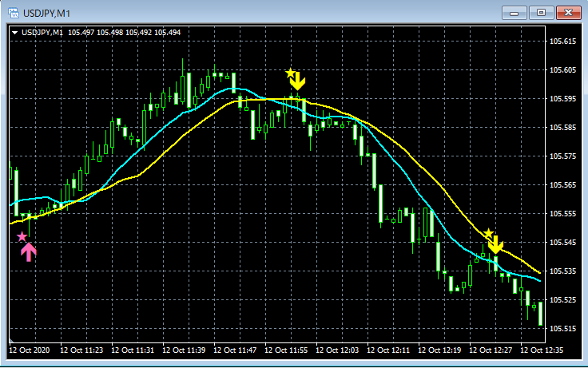Click the 105.515 price label
The image size is (588, 368).
(562, 329)
